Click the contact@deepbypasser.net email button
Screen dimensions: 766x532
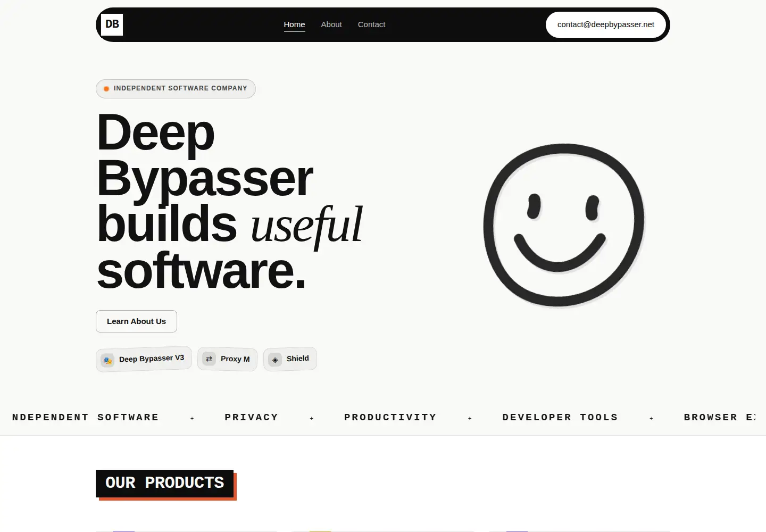(x=606, y=24)
